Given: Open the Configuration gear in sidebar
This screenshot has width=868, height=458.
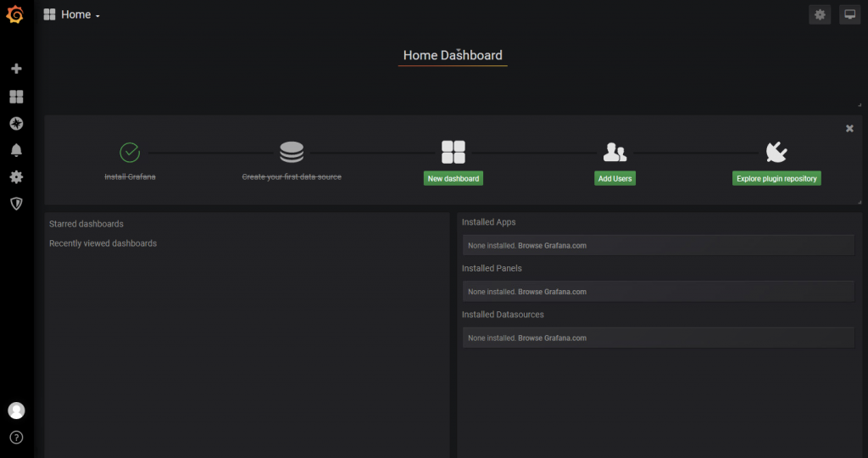Looking at the screenshot, I should [x=16, y=176].
